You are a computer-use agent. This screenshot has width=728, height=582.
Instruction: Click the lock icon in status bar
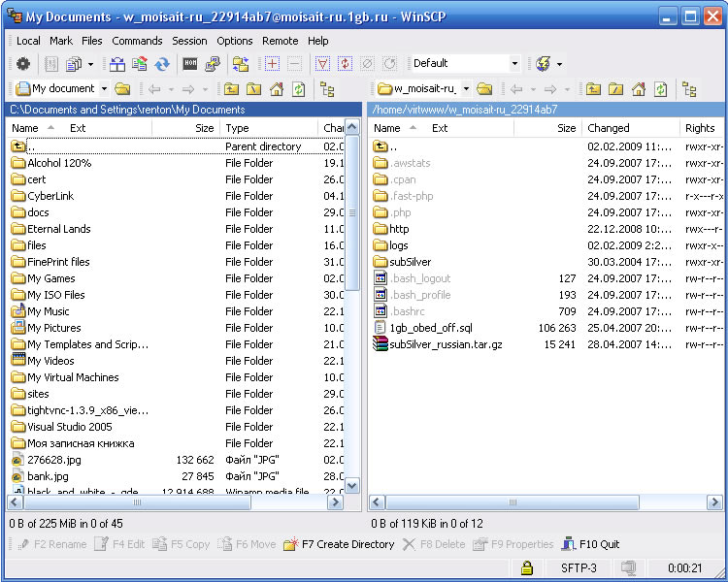tap(526, 567)
